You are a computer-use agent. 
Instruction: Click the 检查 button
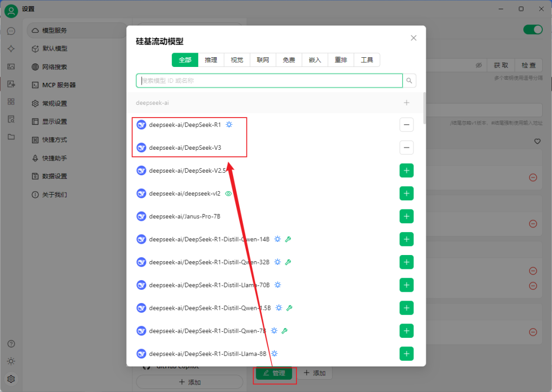528,65
